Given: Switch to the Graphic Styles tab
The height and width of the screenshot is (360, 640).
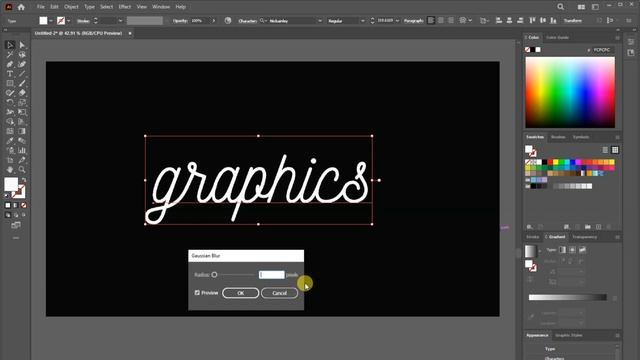Looking at the screenshot, I should [569, 336].
